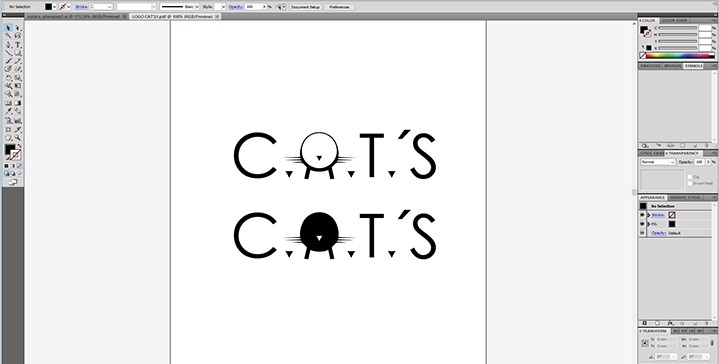This screenshot has width=719, height=364.
Task: Toggle Opacity row visibility eye
Action: coord(642,233)
